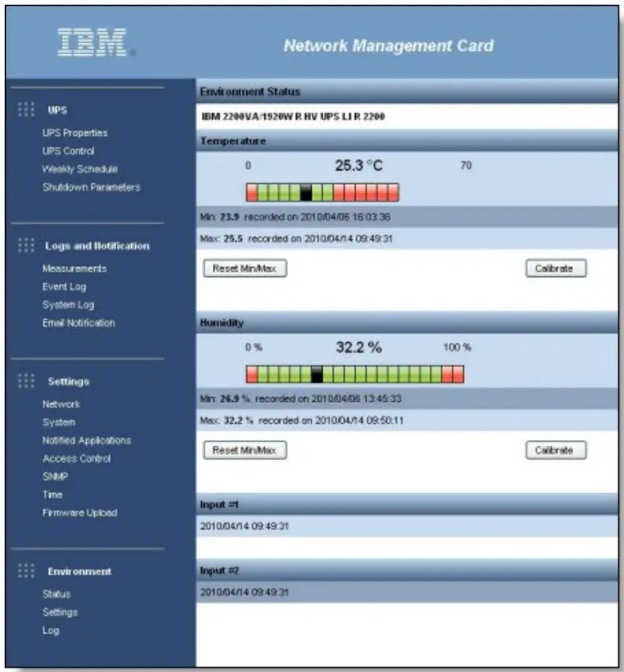Open the Settings section heading in sidebar
Image resolution: width=624 pixels, height=672 pixels.
point(68,382)
